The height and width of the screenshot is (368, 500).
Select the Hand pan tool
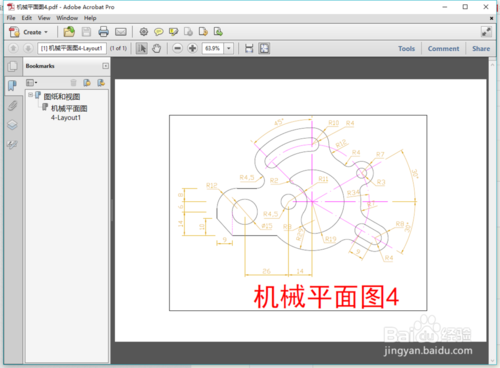point(156,49)
